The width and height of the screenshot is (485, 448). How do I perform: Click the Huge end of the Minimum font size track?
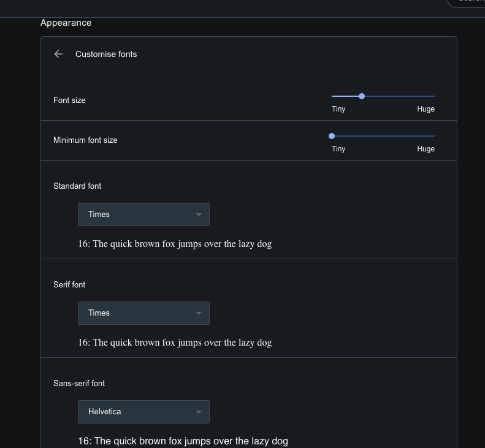click(433, 136)
